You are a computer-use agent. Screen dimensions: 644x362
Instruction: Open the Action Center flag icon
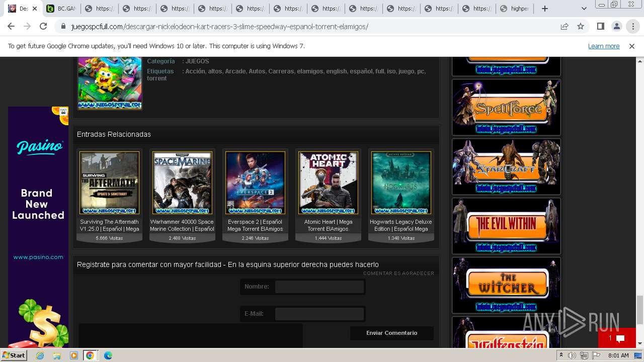(596, 355)
